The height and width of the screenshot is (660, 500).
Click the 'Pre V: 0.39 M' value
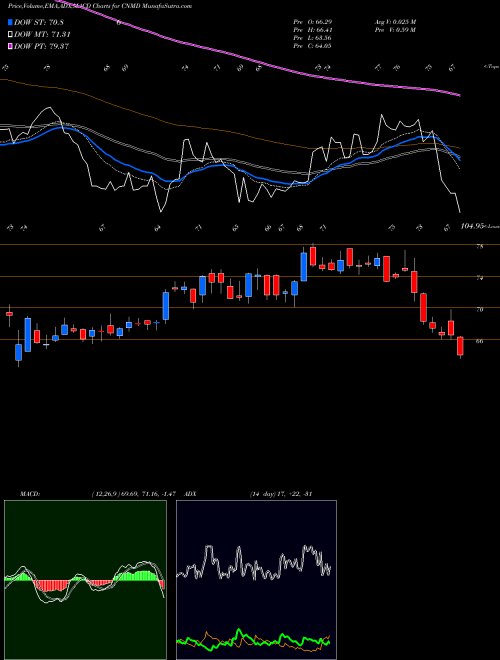396,30
